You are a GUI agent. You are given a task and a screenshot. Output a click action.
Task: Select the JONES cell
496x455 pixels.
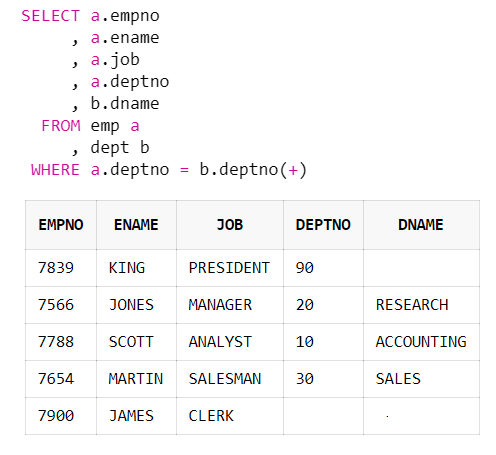[136, 305]
